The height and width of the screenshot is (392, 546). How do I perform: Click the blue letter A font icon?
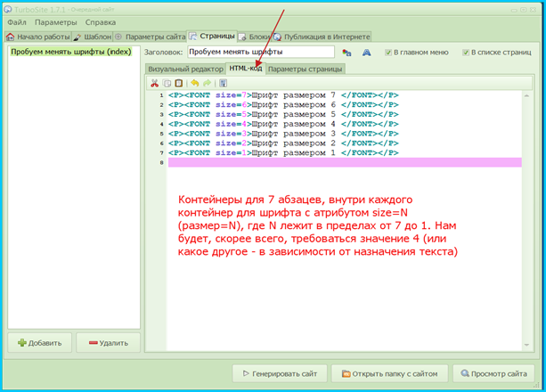[366, 53]
